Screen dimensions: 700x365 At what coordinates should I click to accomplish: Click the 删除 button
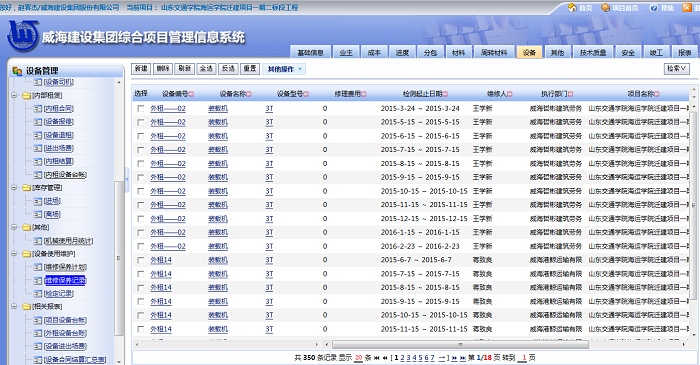pyautogui.click(x=162, y=69)
